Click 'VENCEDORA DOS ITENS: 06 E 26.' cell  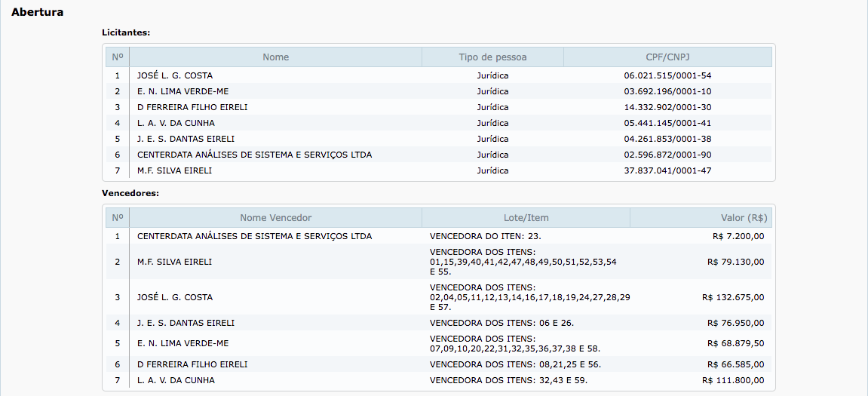(x=501, y=323)
